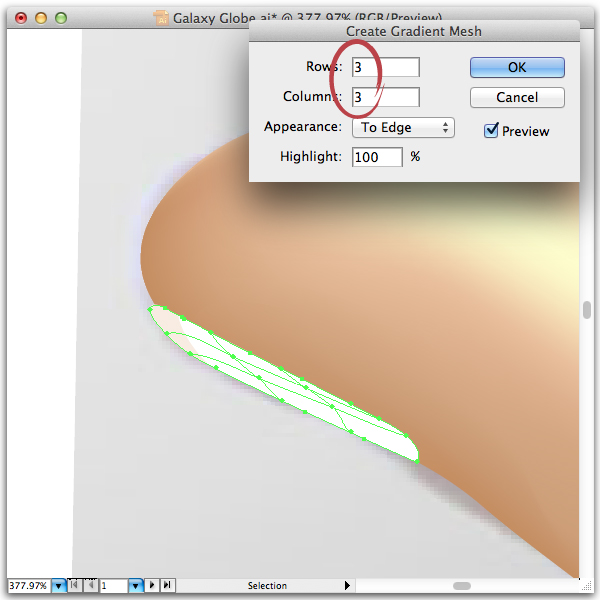600x600 pixels.
Task: Toggle the Preview checkbox
Action: click(491, 130)
